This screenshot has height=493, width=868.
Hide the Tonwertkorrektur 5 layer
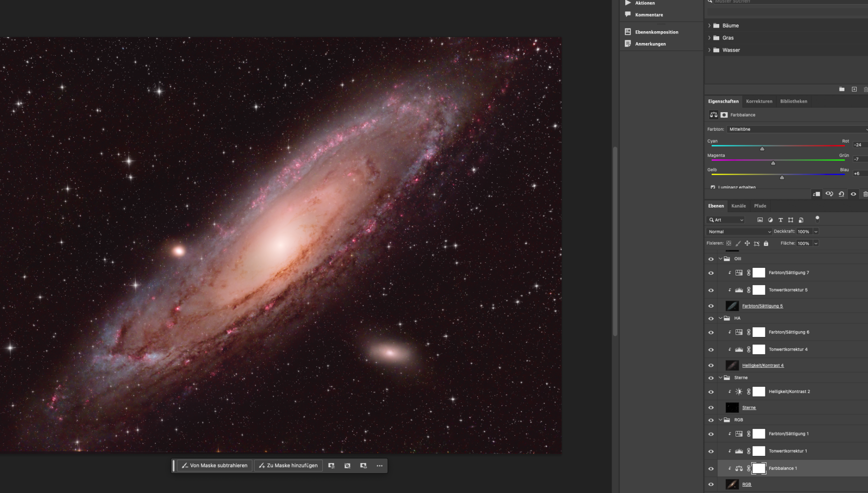[x=711, y=290]
